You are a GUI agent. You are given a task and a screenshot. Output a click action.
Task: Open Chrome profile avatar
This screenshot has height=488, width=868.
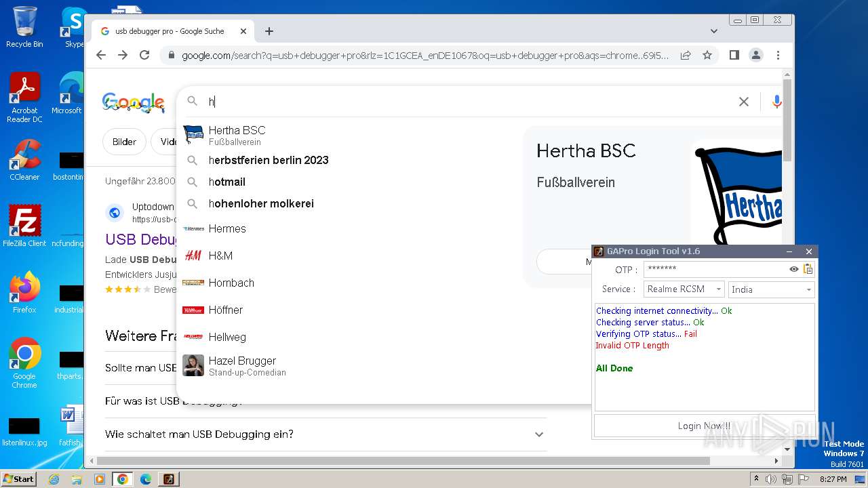pos(756,55)
